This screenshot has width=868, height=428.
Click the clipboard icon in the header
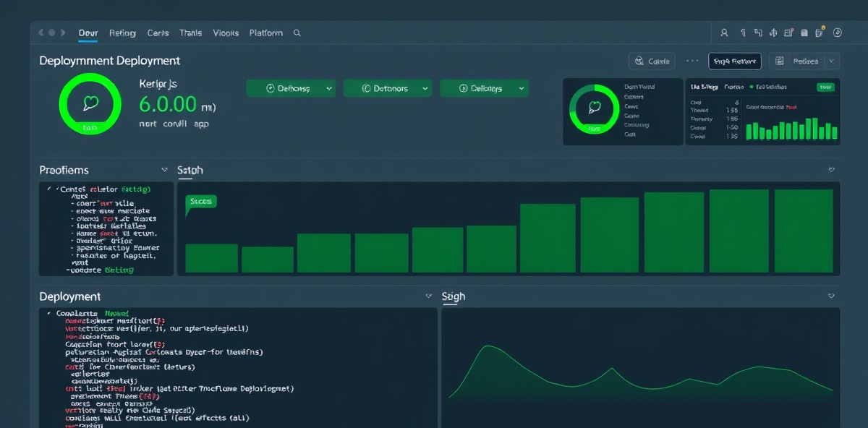pos(804,33)
